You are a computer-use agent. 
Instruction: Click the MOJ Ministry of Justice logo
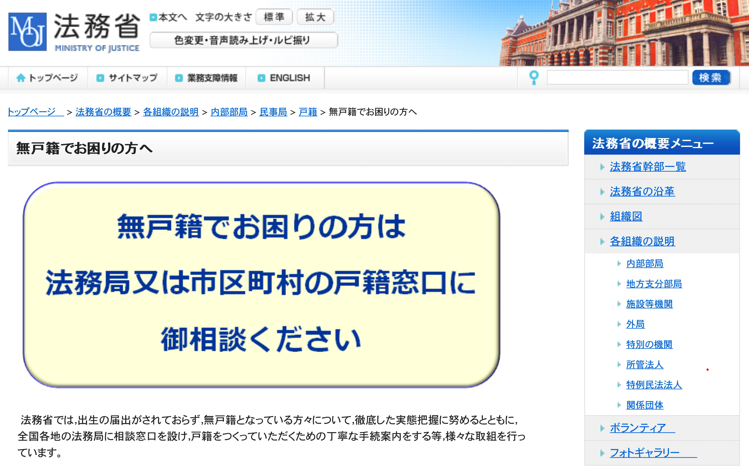pyautogui.click(x=74, y=32)
